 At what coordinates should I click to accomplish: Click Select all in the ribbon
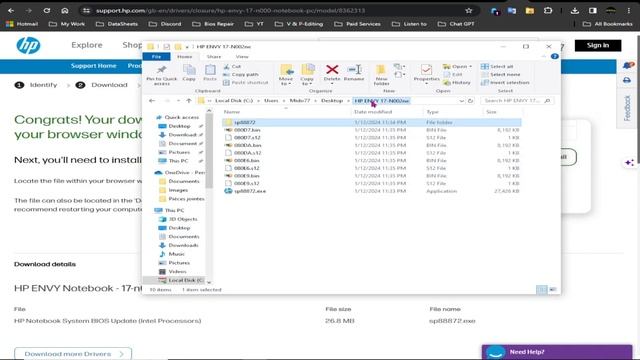pos(497,67)
